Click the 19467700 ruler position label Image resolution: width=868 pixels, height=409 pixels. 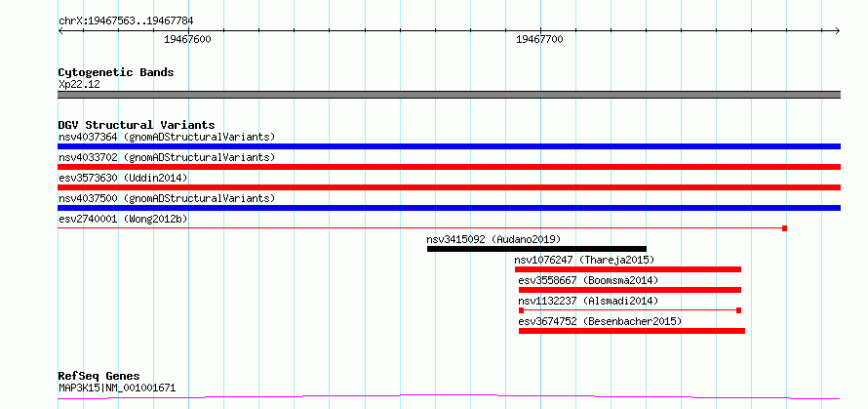(539, 39)
